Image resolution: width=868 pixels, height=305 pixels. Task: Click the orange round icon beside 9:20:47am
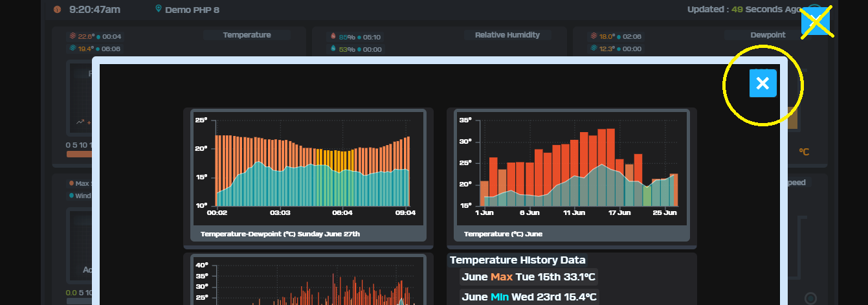point(57,10)
